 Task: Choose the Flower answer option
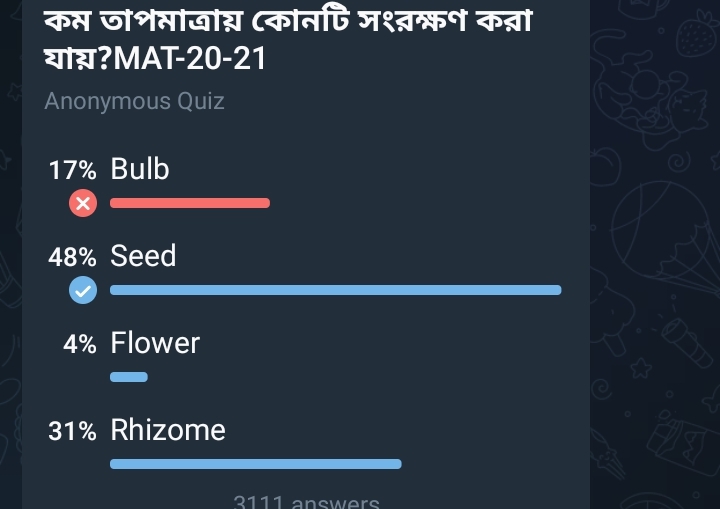[155, 344]
